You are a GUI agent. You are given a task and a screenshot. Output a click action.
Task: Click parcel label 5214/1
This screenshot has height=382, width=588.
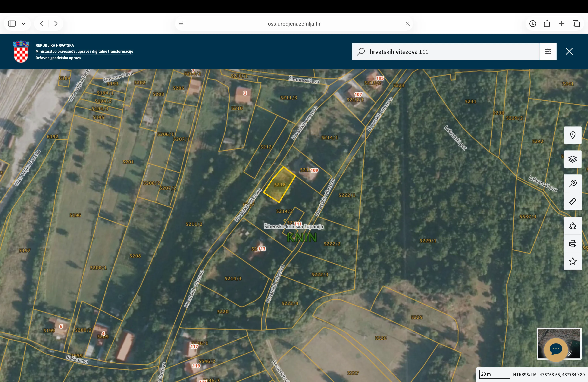330,137
